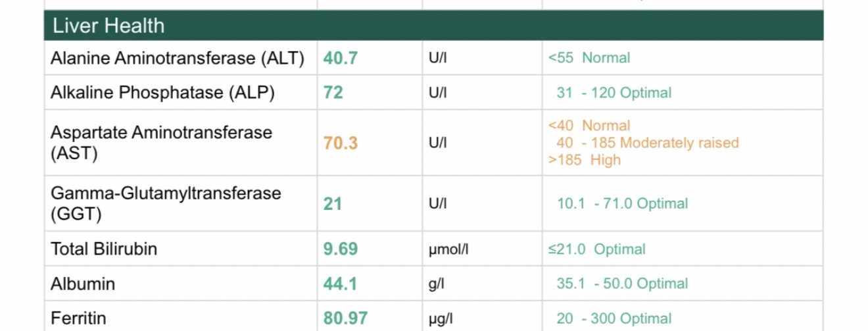
Task: Click the orange AST value 70.3
Action: coord(340,143)
